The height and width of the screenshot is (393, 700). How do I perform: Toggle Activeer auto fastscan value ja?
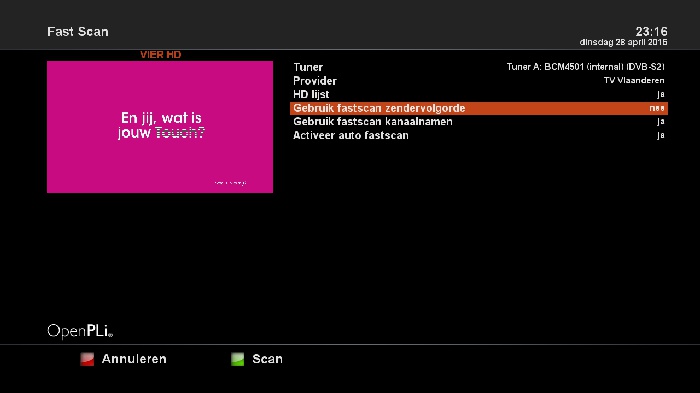(x=661, y=135)
